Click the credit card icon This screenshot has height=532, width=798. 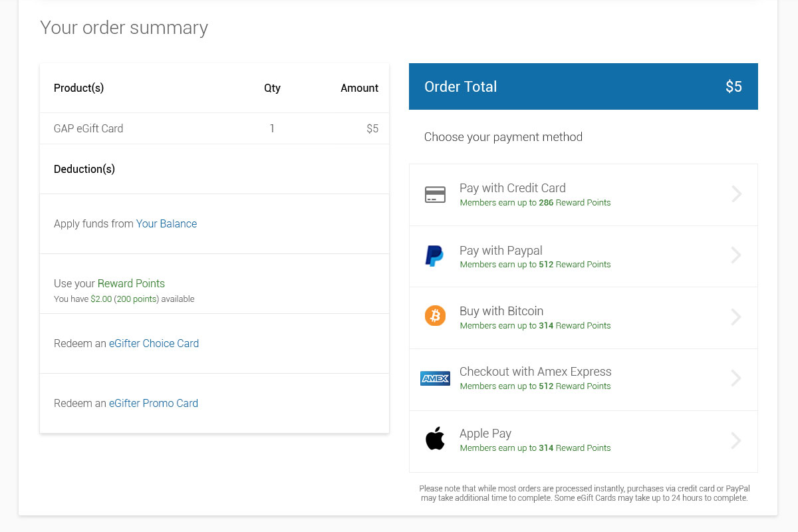click(x=435, y=195)
